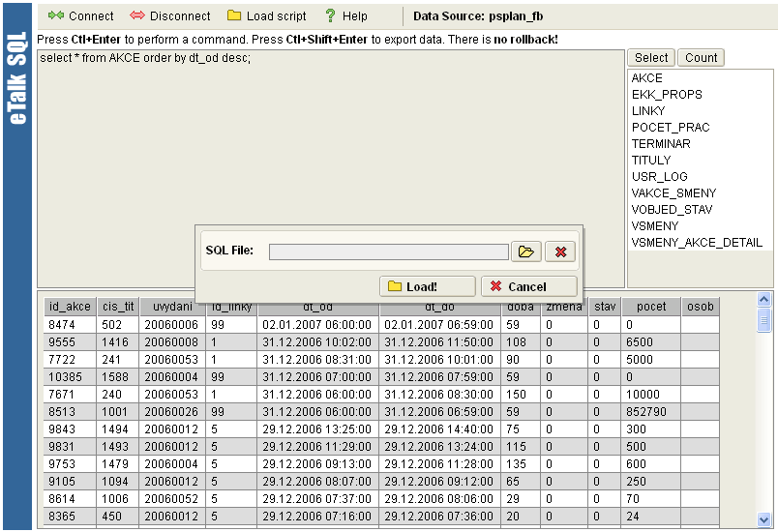Select USR_LOG table entry
This screenshot has height=532, width=778.
click(x=659, y=177)
